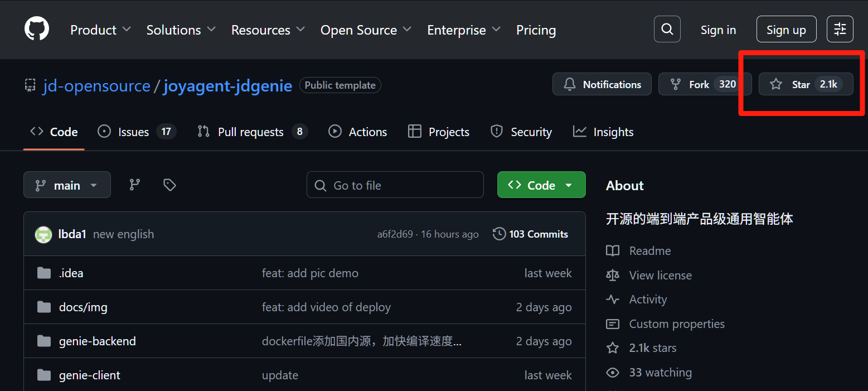The width and height of the screenshot is (868, 391).
Task: Click the GitHub logo icon
Action: click(x=37, y=29)
